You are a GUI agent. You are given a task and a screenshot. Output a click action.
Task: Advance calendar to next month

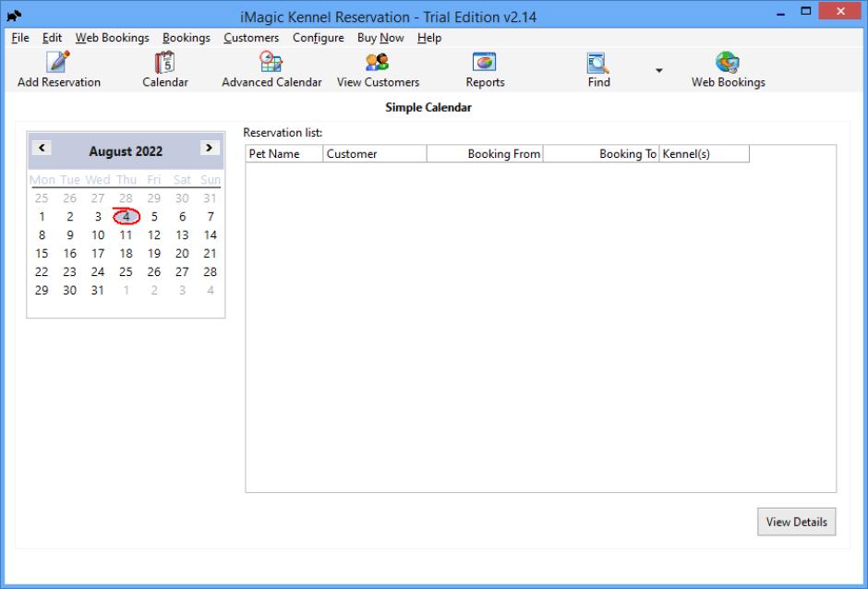209,148
